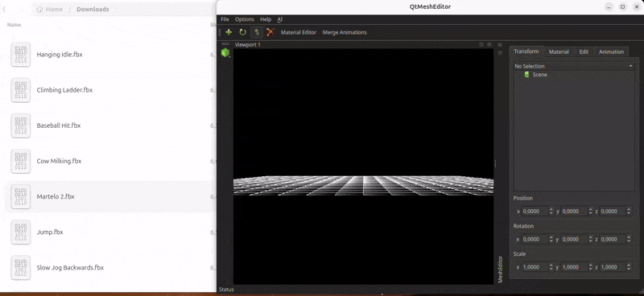Viewport: 644px width, 296px height.
Task: Click the red X remove object icon
Action: 270,32
